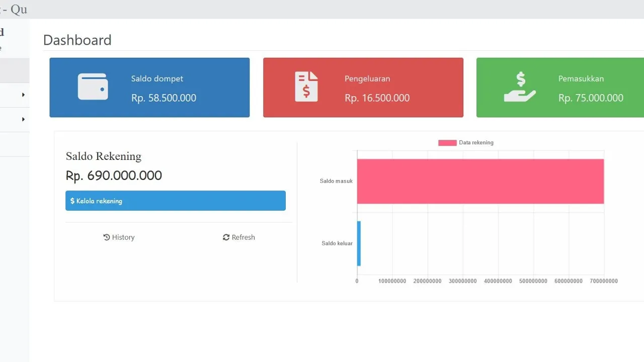Image resolution: width=644 pixels, height=362 pixels.
Task: Click the Rp. 16.500.000 amount
Action: coord(377,98)
